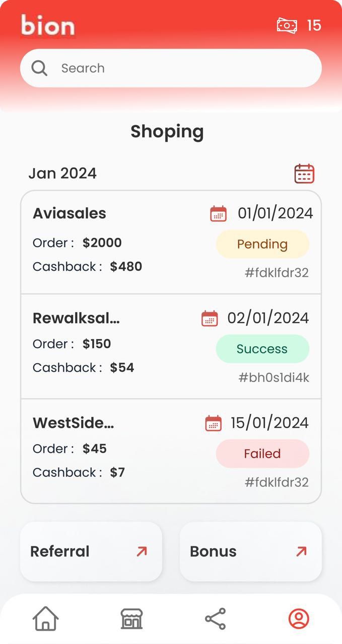The width and height of the screenshot is (342, 644).
Task: Type in the Search field
Action: [x=181, y=68]
